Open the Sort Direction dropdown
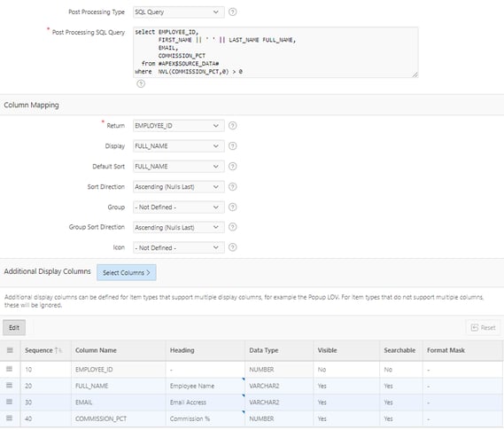This screenshot has height=430, width=504. tap(179, 187)
